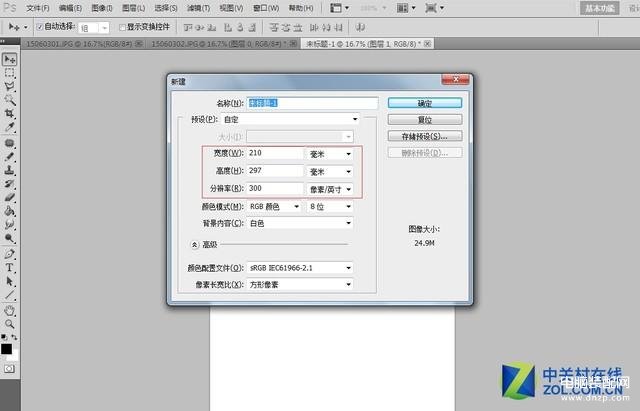Select the Spot Healing Brush tool
The width and height of the screenshot is (640, 411).
pos(9,143)
